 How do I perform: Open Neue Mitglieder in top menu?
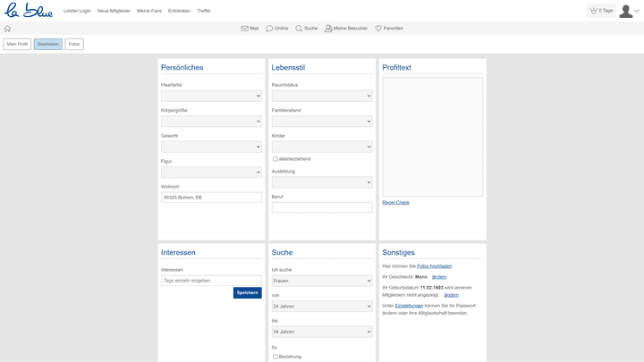tap(114, 11)
